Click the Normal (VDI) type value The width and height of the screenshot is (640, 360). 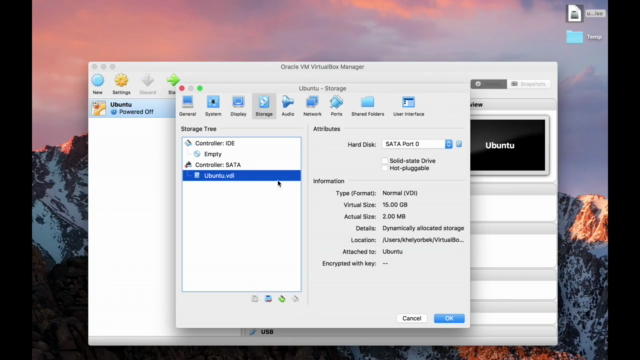point(400,193)
